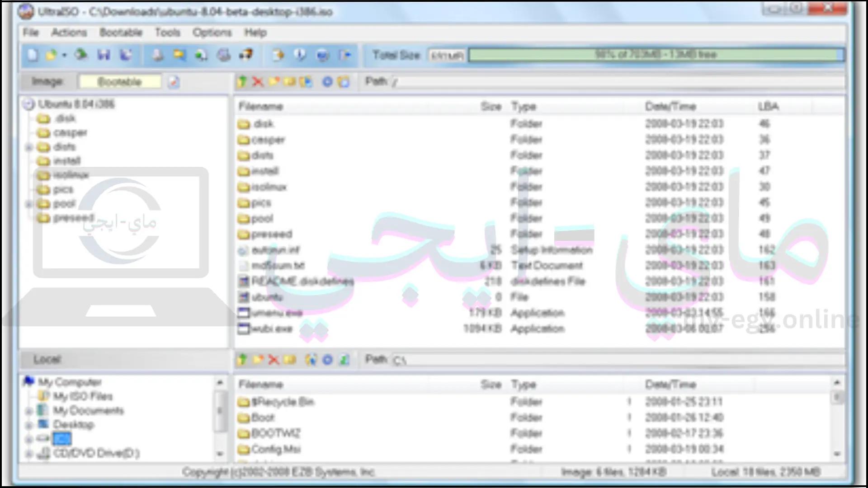Open the Options menu
Viewport: 868px width, 488px height.
[212, 33]
